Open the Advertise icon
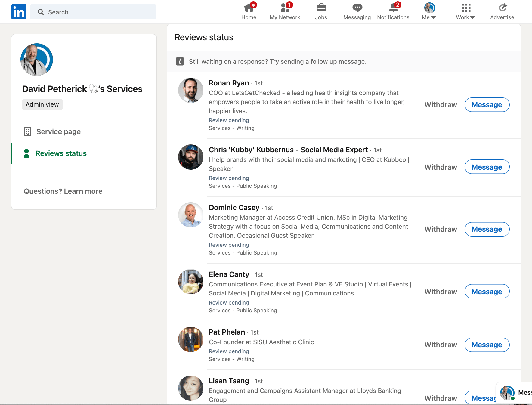The image size is (532, 405). tap(502, 8)
